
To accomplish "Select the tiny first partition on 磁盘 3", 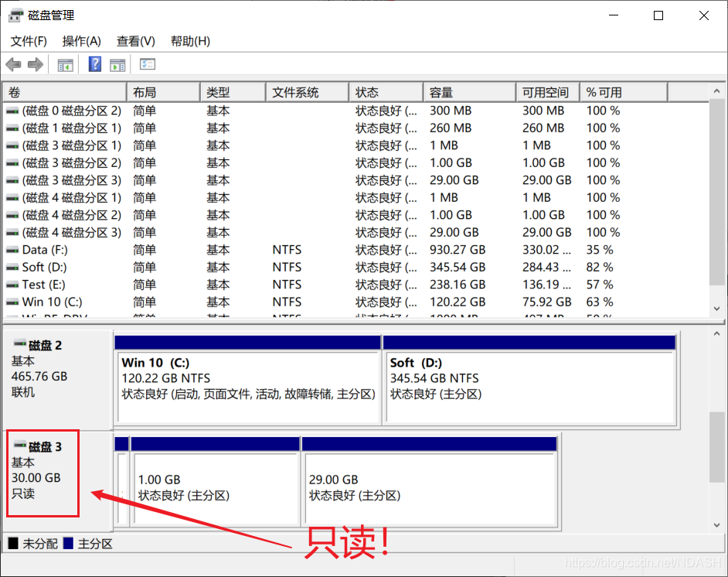I will click(x=121, y=481).
